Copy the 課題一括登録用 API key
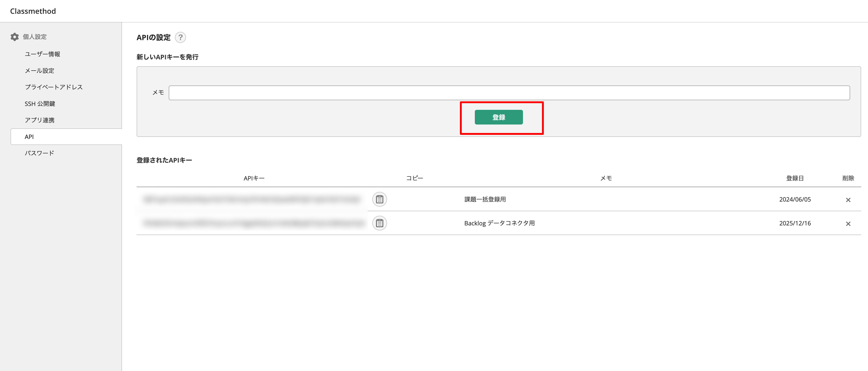This screenshot has width=868, height=371. tap(379, 199)
